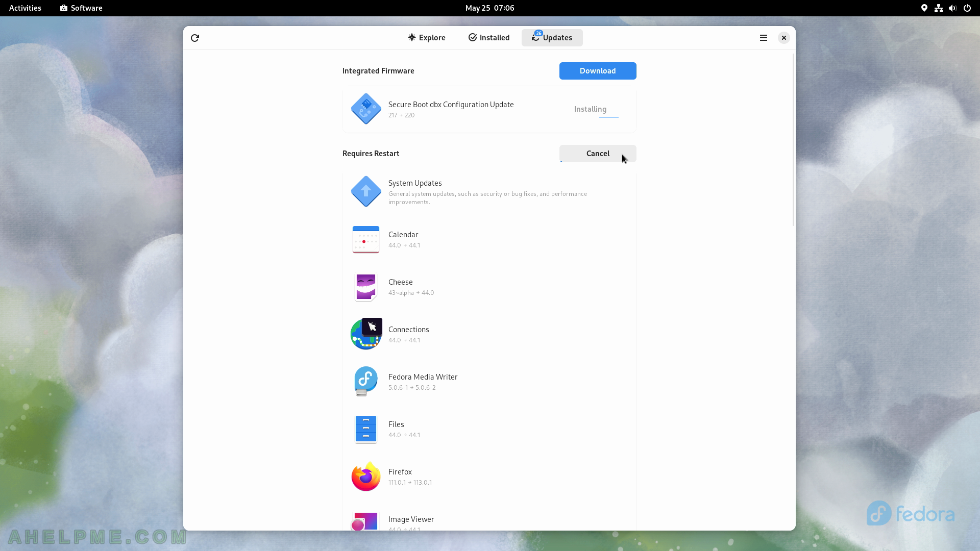Click the Secure Boot dbx firmware icon
The image size is (980, 551).
tap(366, 109)
